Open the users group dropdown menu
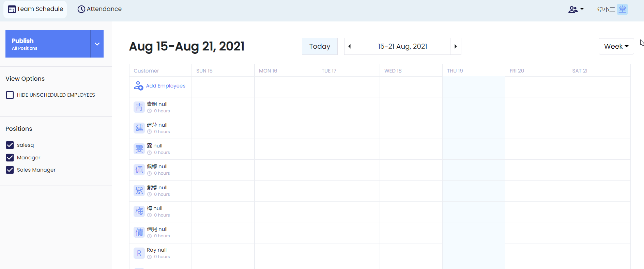 (576, 10)
